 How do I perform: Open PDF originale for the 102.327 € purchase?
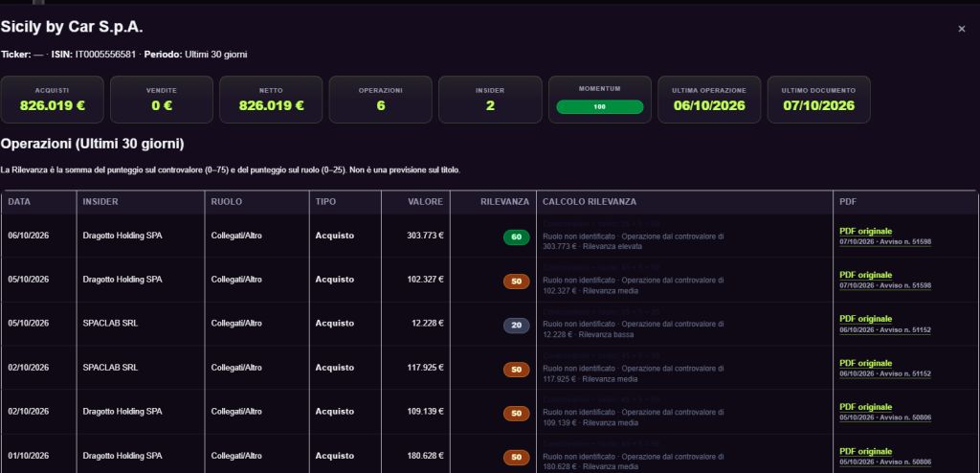click(865, 275)
